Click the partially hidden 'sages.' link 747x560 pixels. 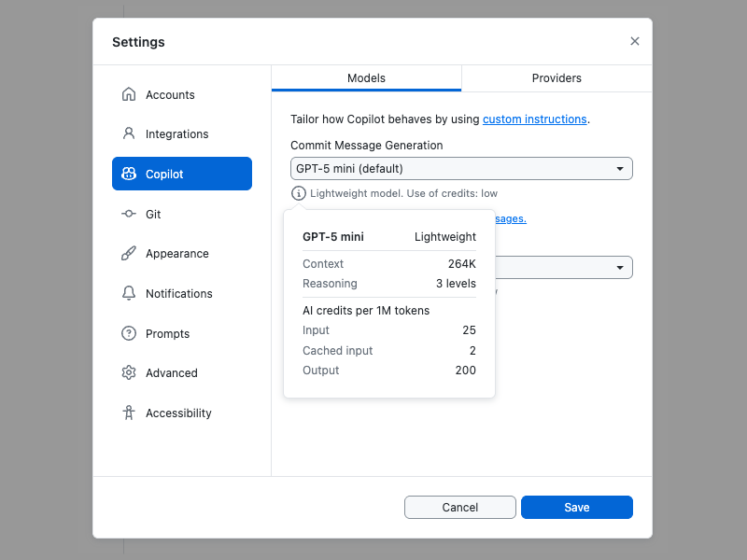pyautogui.click(x=511, y=218)
